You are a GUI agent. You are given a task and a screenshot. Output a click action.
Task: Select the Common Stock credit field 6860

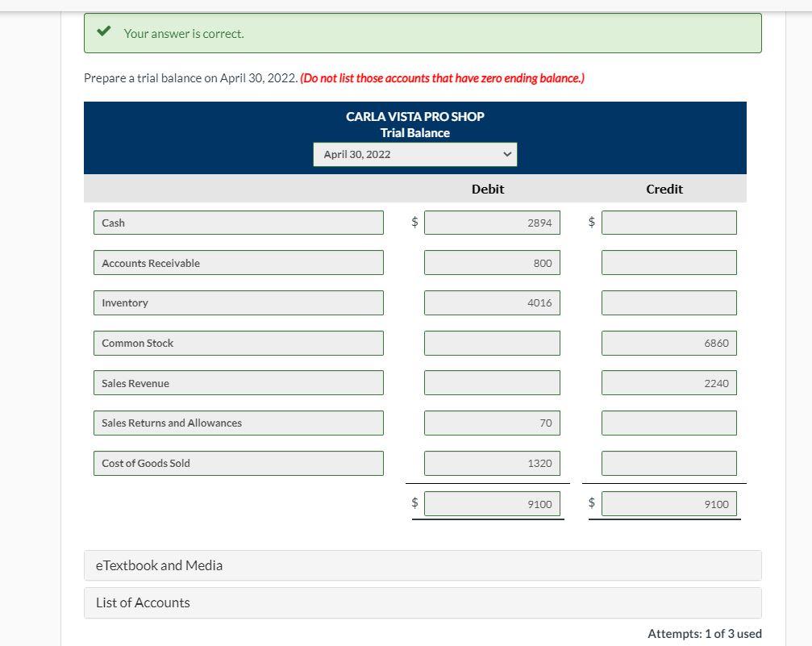pyautogui.click(x=669, y=343)
